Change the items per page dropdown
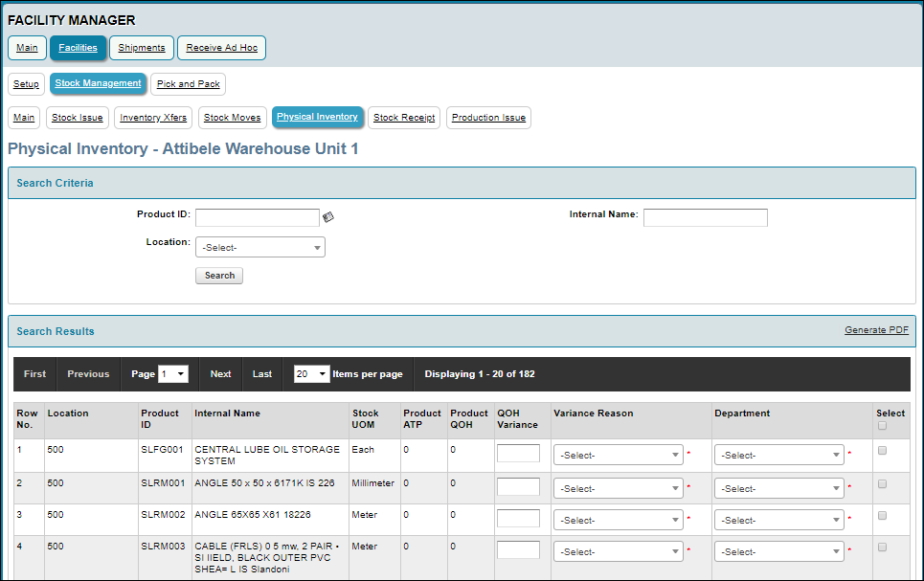The image size is (924, 581). pos(311,374)
